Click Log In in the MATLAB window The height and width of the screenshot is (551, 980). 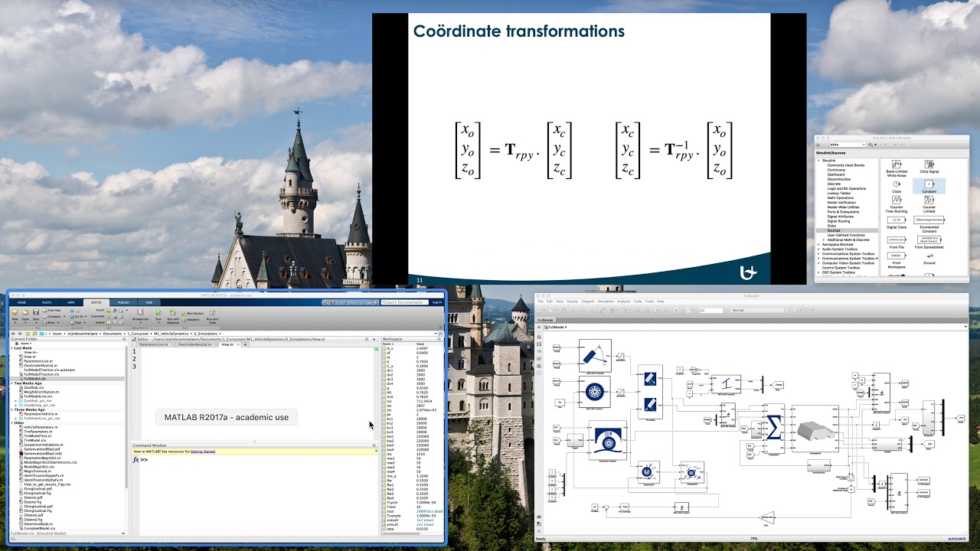(437, 302)
